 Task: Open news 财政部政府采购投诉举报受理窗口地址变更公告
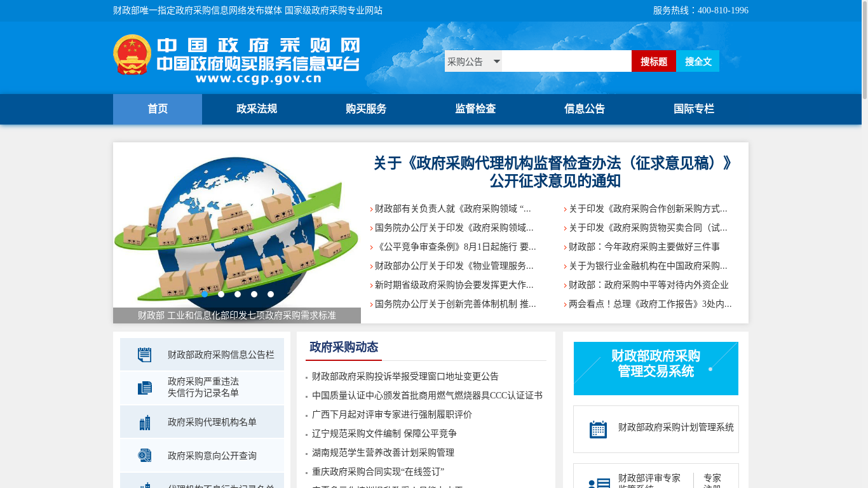(x=405, y=377)
